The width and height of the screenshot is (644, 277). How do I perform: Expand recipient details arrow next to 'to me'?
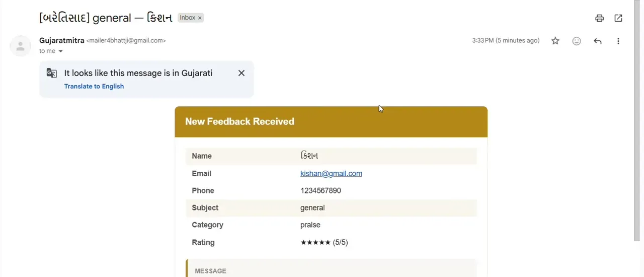point(61,51)
